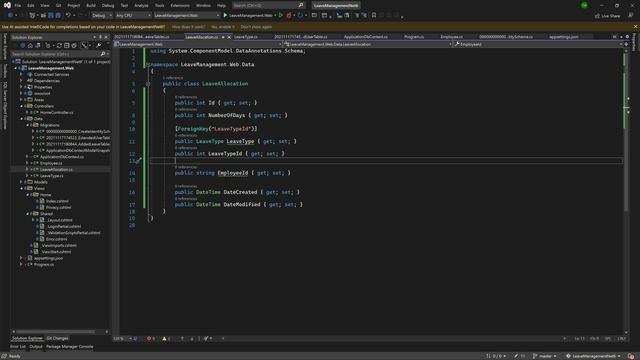Image resolution: width=640 pixels, height=360 pixels.
Task: Open the Error List tab
Action: click(x=18, y=347)
